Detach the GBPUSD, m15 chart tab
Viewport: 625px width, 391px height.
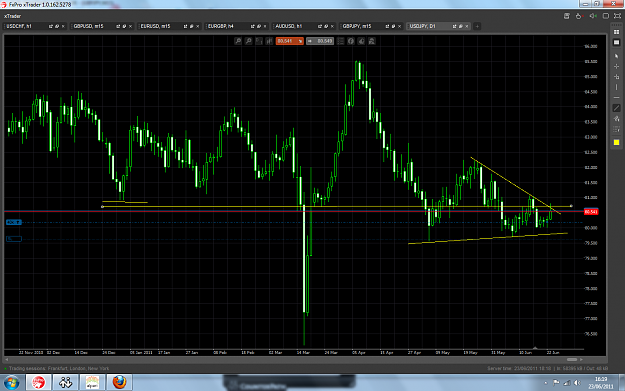pos(118,26)
